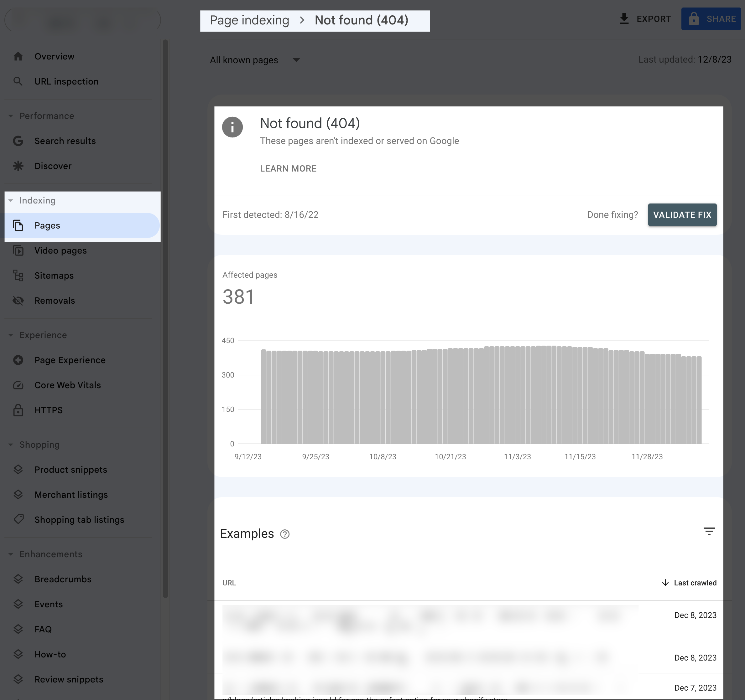Click the Pages sidebar icon
This screenshot has width=745, height=700.
tap(18, 225)
